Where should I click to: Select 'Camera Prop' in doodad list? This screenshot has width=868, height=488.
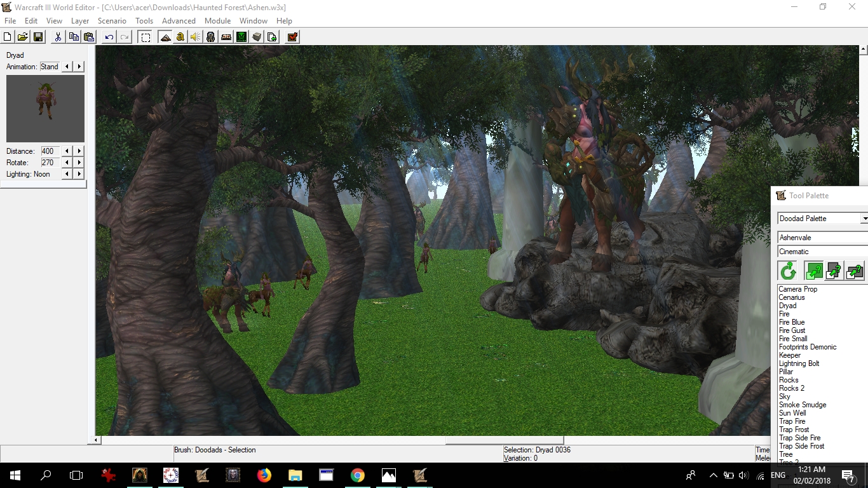[x=798, y=289]
